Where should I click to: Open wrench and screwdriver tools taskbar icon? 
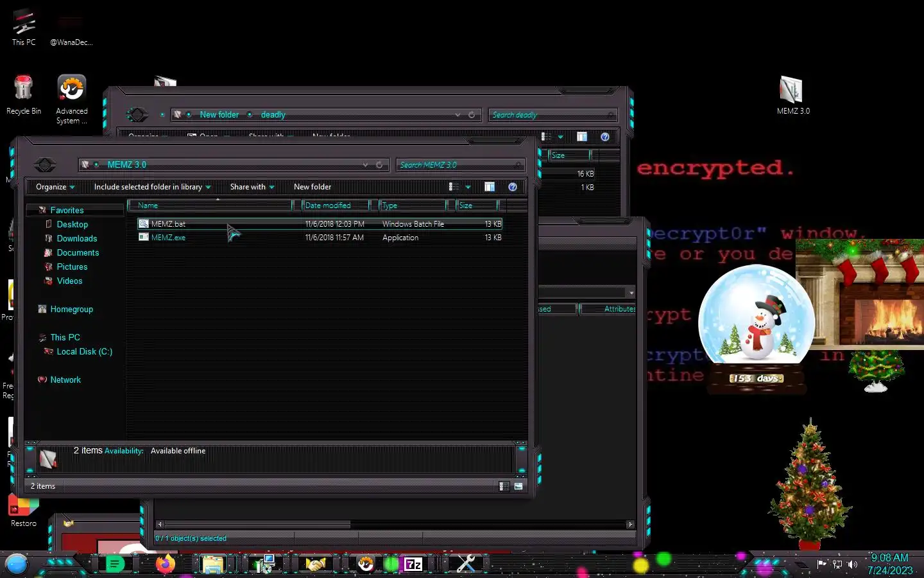[466, 565]
